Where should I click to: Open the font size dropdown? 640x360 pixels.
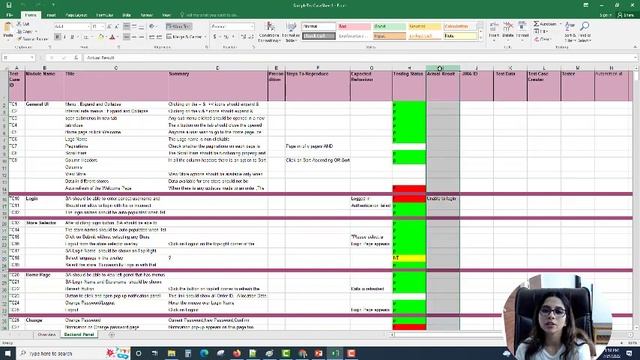tap(102, 27)
